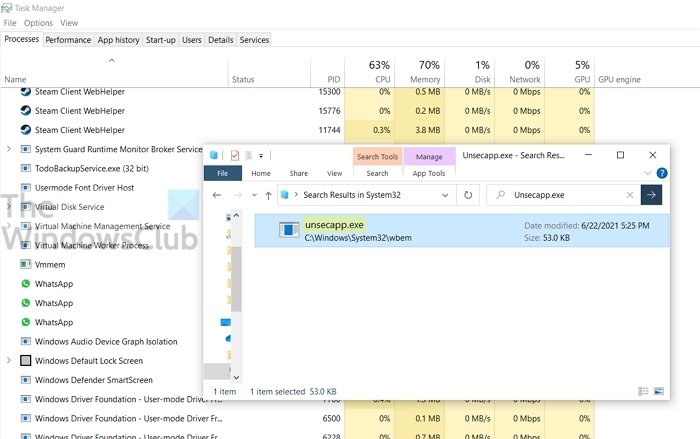
Task: Open the address bar history dropdown
Action: pos(445,195)
